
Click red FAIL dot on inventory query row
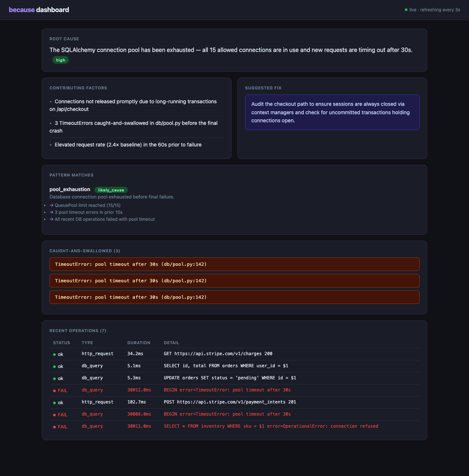(55, 427)
